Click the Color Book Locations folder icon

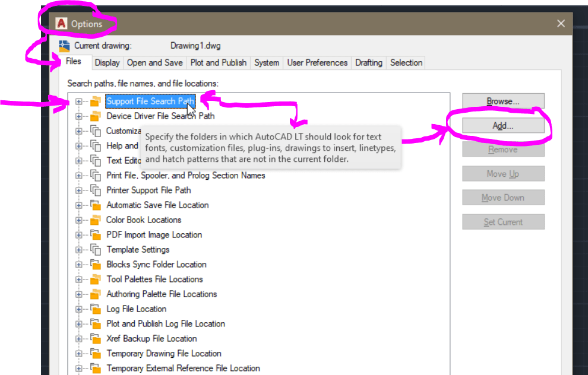coord(96,220)
